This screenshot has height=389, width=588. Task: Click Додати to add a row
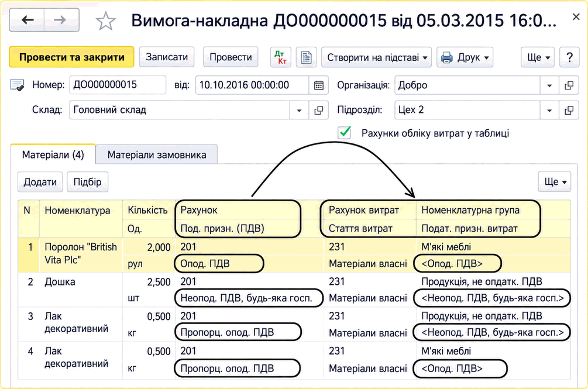(40, 182)
